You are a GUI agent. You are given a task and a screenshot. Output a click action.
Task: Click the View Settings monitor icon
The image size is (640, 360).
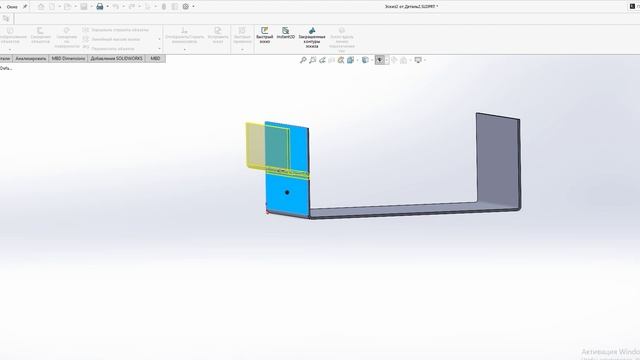pyautogui.click(x=418, y=60)
